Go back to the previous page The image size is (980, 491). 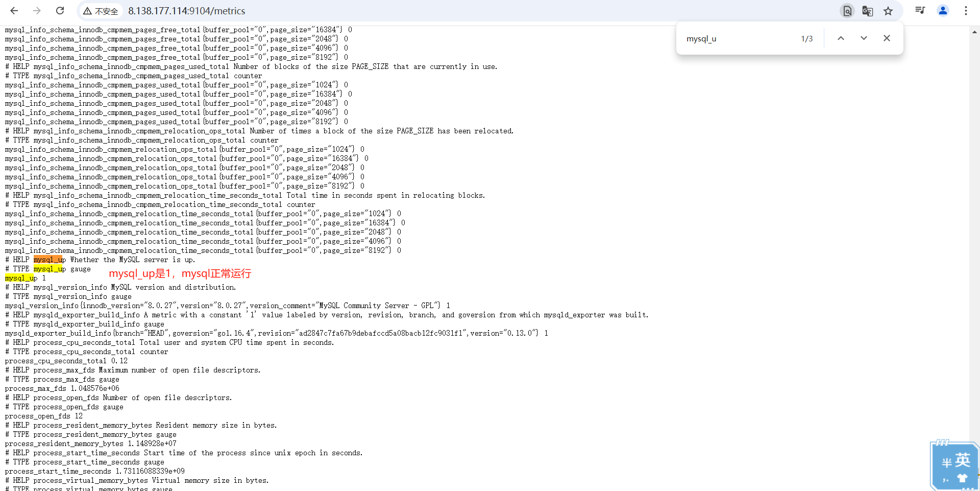pyautogui.click(x=14, y=11)
